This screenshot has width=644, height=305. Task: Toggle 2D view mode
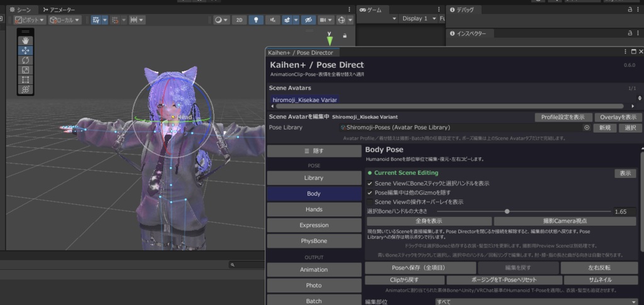pos(239,19)
